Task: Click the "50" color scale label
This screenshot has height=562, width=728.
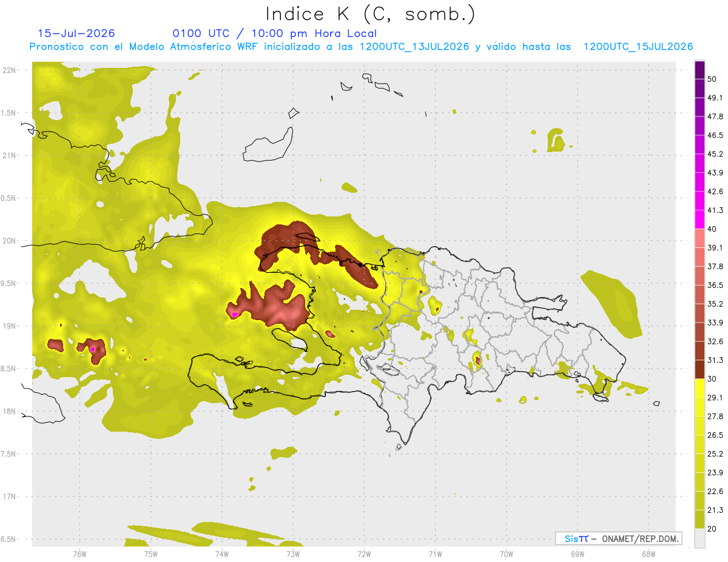Action: tap(713, 79)
